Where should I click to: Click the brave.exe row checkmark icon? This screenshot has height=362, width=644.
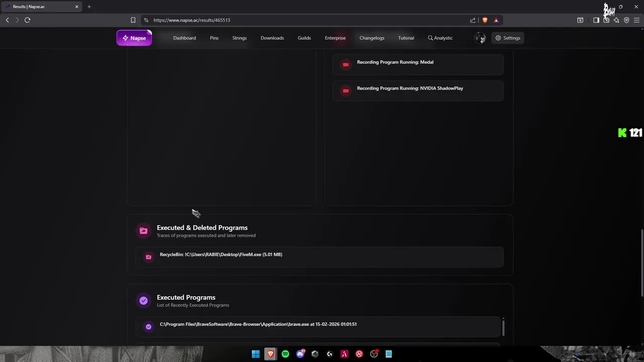pos(148,327)
